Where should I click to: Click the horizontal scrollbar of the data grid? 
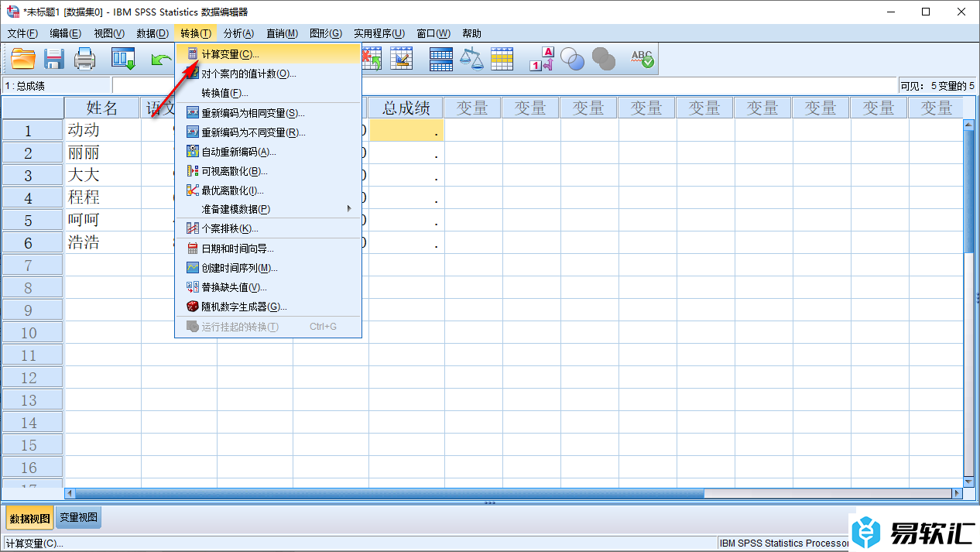click(x=514, y=492)
